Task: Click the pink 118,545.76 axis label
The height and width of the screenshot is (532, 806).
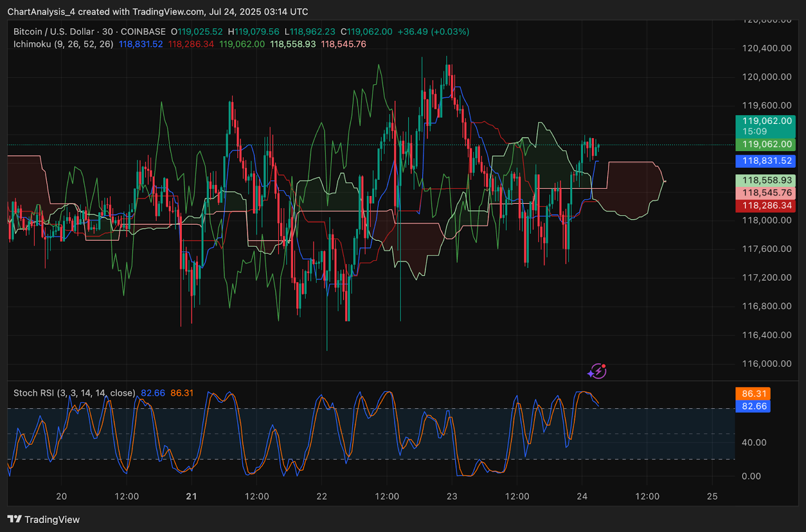Action: 766,192
